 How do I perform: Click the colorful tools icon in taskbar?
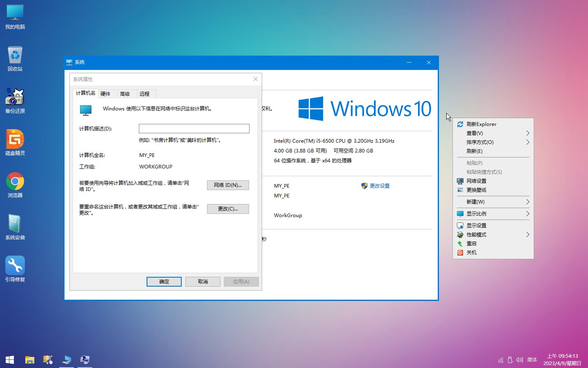point(48,360)
